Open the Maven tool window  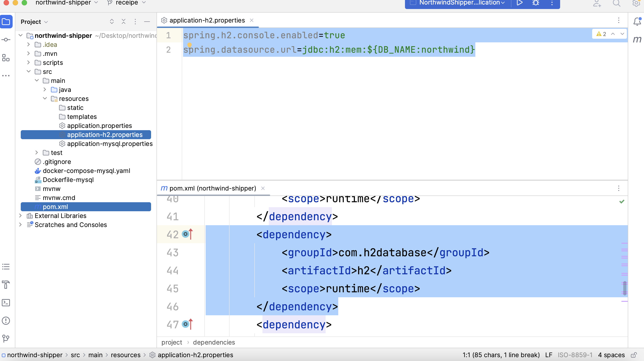637,39
